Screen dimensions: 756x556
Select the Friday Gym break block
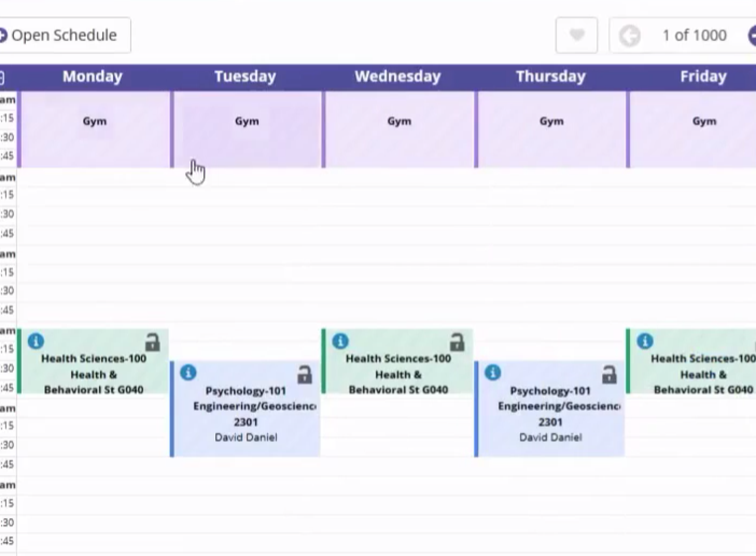[691, 129]
